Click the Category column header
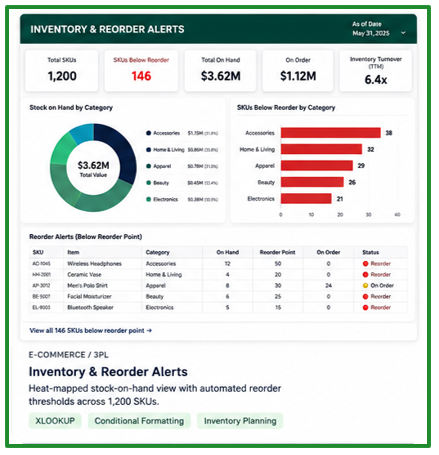This screenshot has height=455, width=439. [158, 252]
